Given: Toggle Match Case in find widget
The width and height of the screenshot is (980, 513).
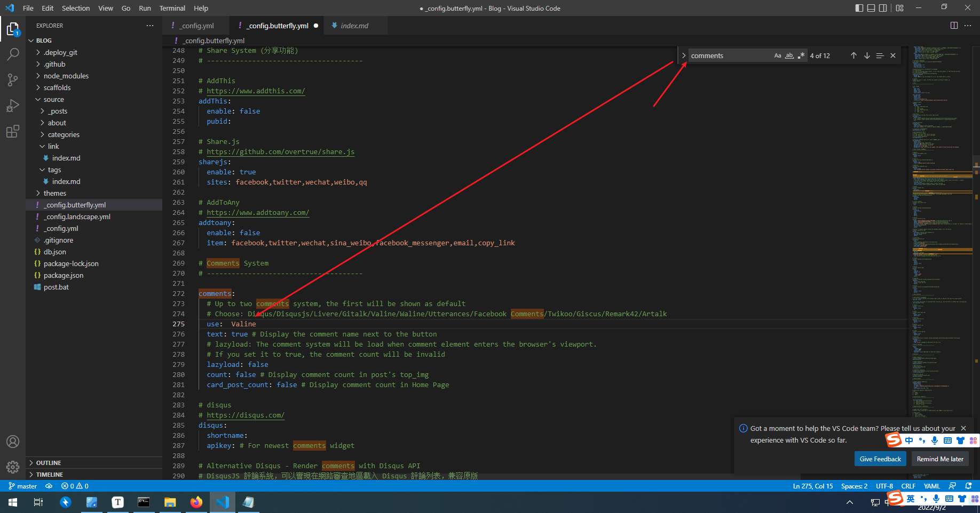Looking at the screenshot, I should (x=778, y=55).
